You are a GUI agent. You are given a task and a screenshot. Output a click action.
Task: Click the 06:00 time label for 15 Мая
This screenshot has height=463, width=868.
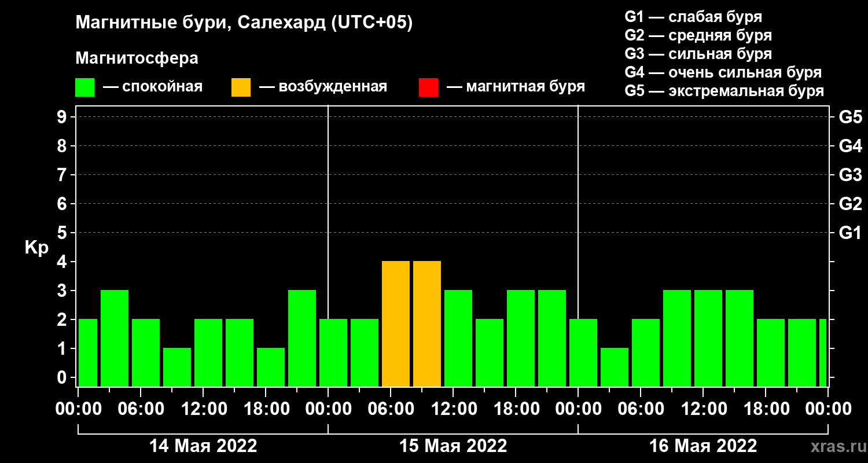[x=391, y=409]
